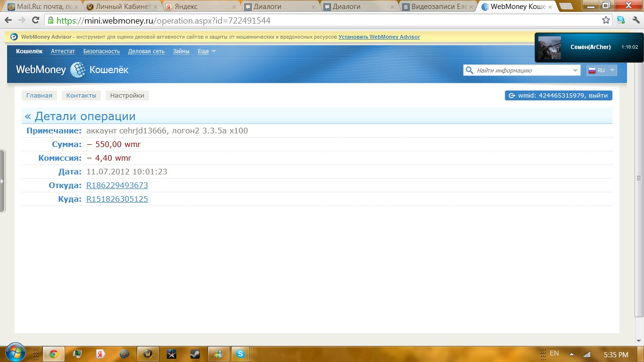Open destination wallet R151826305125 link

(x=117, y=199)
